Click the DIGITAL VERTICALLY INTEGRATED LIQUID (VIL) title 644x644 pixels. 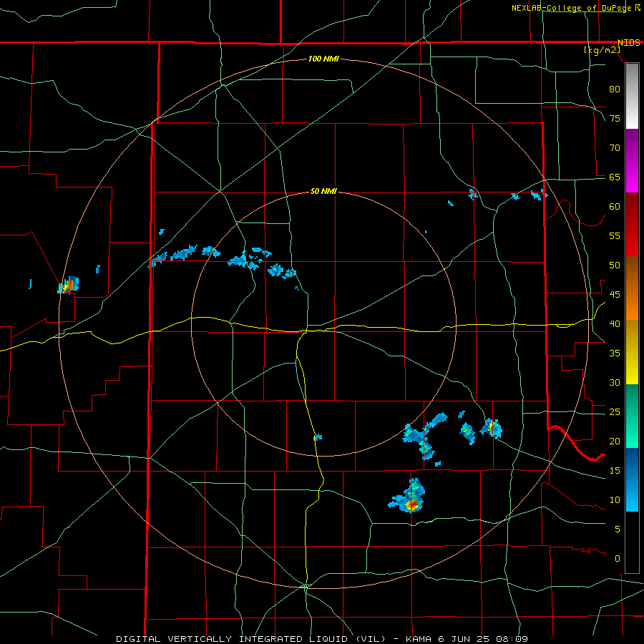(x=250, y=639)
